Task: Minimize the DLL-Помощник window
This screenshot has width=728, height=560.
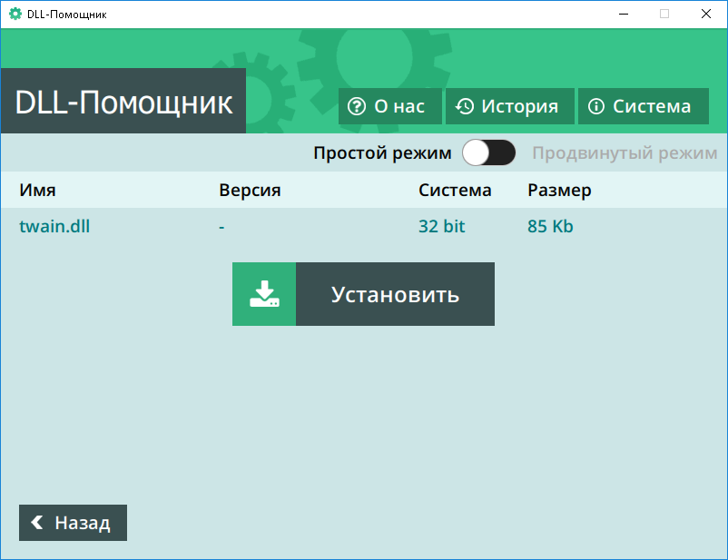Action: pyautogui.click(x=624, y=14)
